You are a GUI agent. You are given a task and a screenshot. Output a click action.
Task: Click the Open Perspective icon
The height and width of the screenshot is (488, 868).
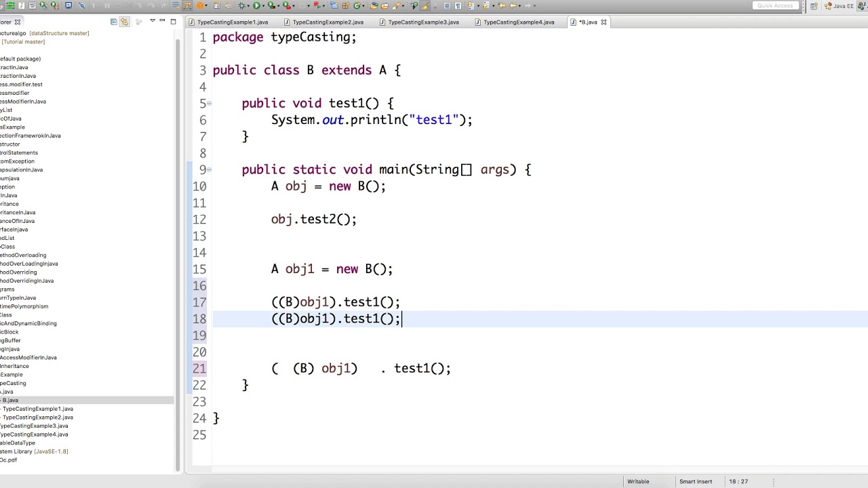[x=814, y=6]
